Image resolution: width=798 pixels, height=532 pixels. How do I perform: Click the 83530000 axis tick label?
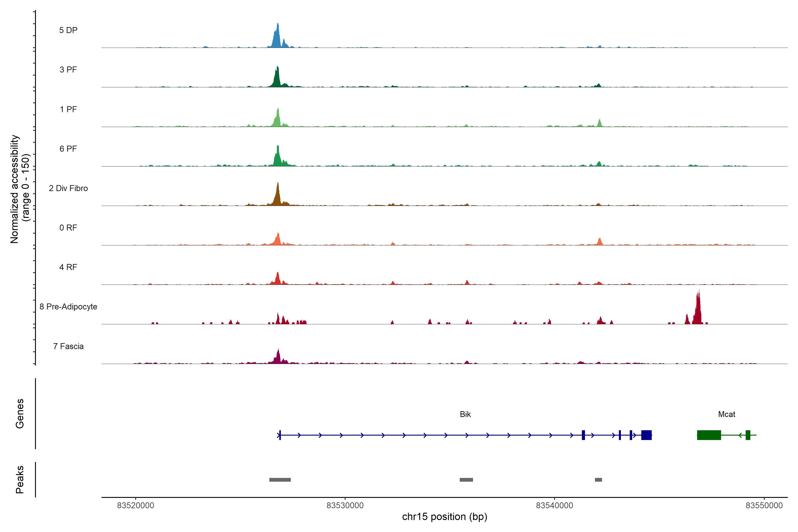coord(345,506)
